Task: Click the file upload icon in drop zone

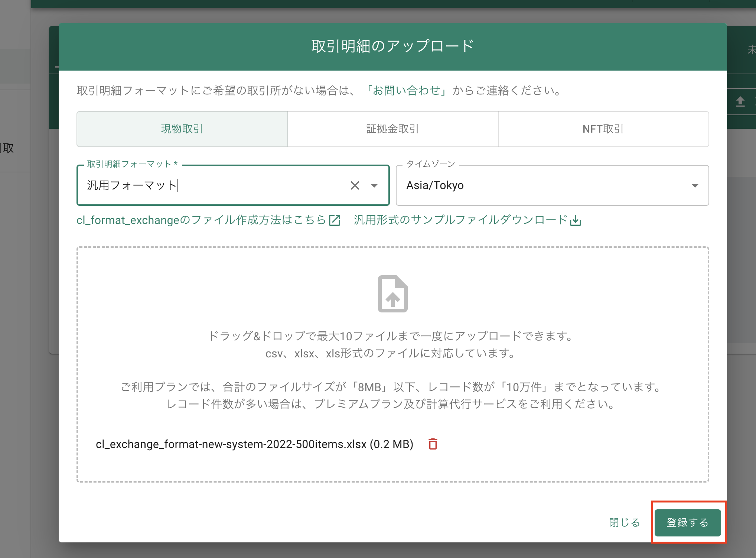Action: pos(393,294)
